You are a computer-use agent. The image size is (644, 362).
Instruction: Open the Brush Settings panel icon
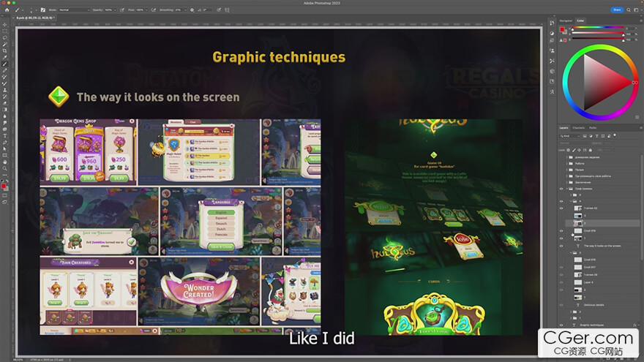coord(42,10)
